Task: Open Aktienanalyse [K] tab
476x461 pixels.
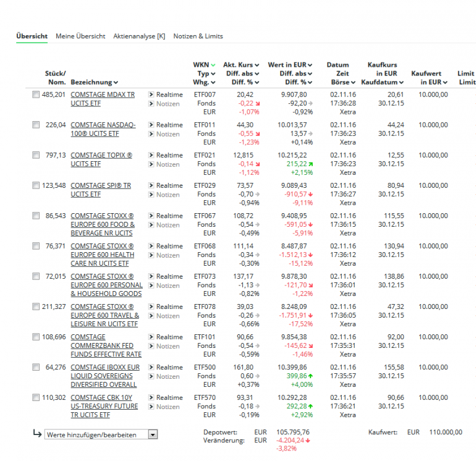Action: [x=139, y=36]
